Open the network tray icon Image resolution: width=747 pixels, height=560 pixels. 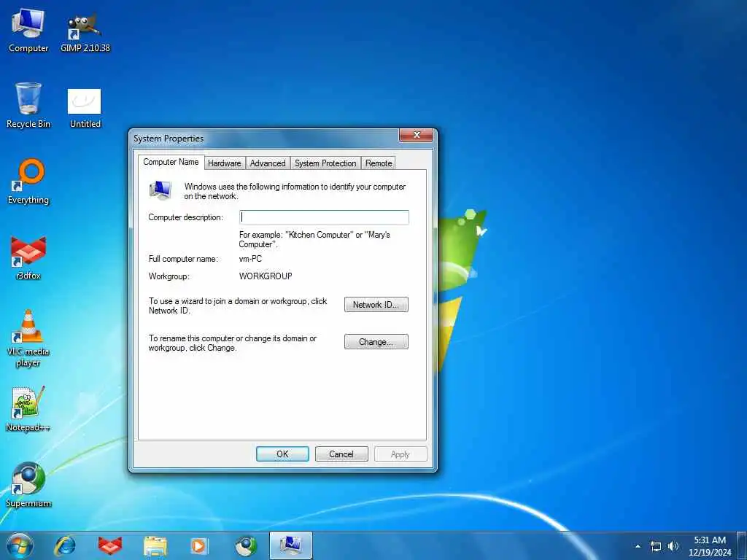[656, 546]
